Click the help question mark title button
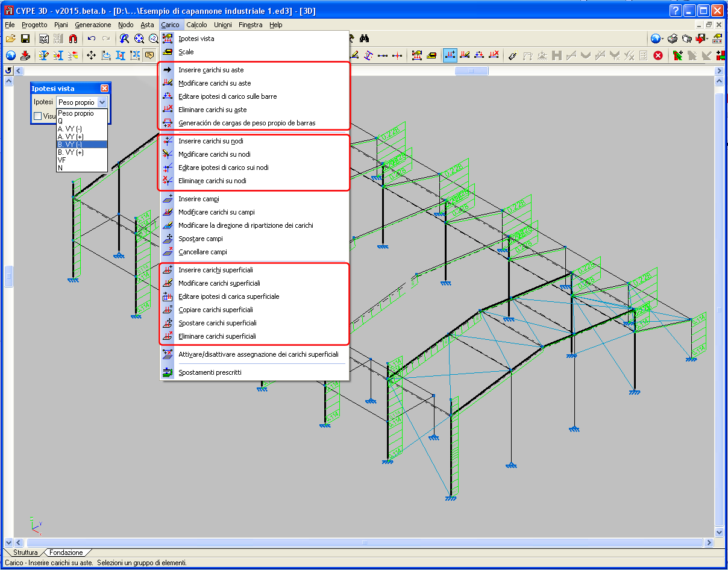 pos(676,11)
